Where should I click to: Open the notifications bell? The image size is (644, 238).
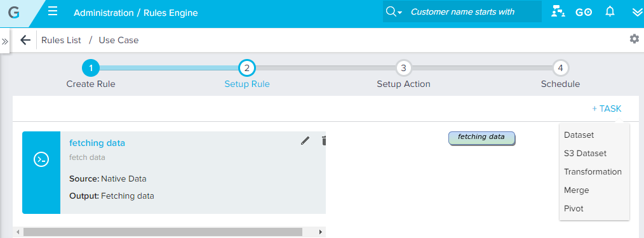(x=610, y=12)
